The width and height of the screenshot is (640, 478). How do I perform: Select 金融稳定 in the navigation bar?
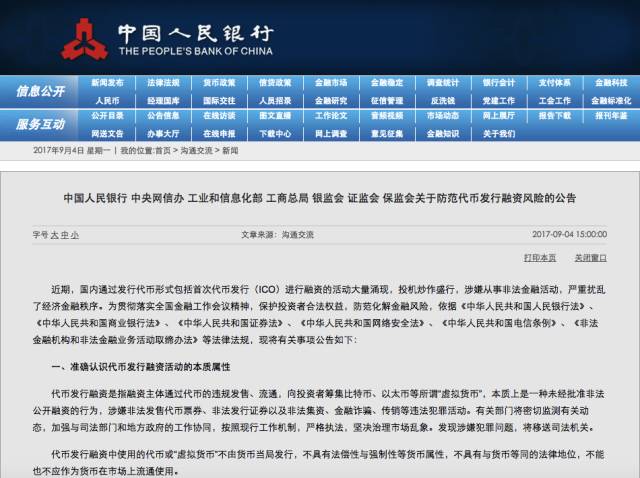pos(387,83)
